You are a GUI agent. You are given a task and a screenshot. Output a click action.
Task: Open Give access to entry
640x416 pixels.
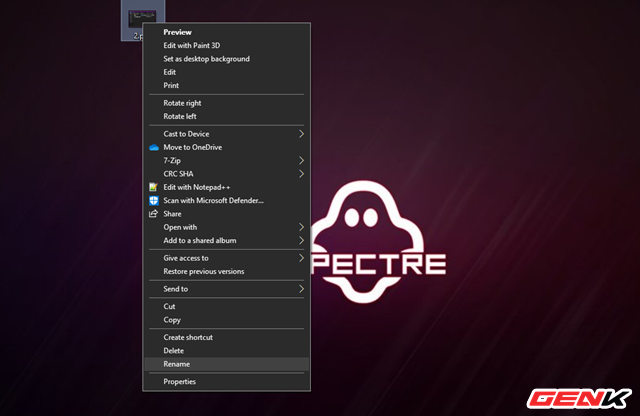(227, 258)
